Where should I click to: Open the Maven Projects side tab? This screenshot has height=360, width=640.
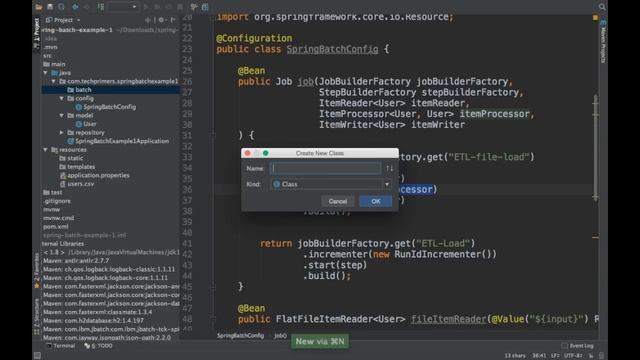pos(603,41)
